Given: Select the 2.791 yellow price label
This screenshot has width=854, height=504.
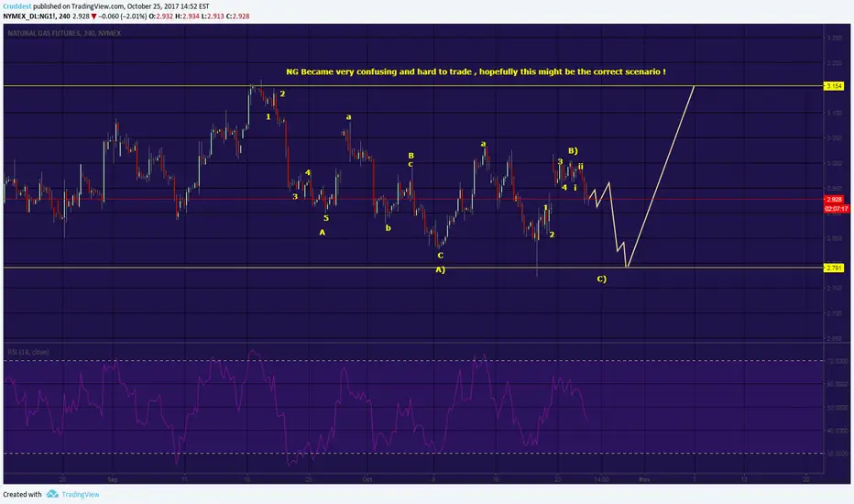Looking at the screenshot, I should pyautogui.click(x=834, y=268).
